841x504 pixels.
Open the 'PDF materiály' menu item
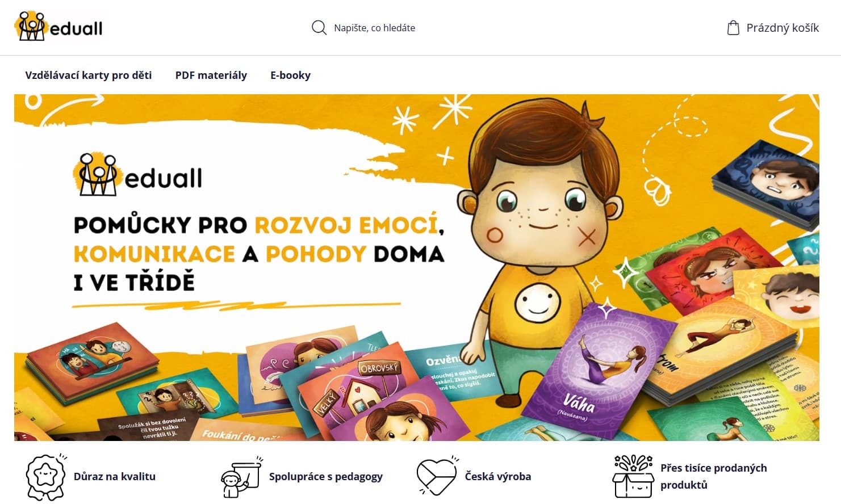click(211, 75)
